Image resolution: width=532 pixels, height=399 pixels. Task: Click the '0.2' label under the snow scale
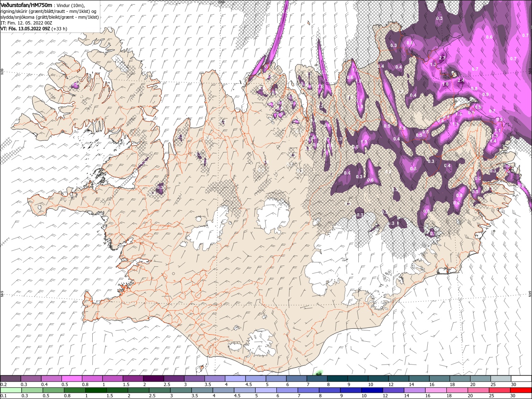(3, 384)
